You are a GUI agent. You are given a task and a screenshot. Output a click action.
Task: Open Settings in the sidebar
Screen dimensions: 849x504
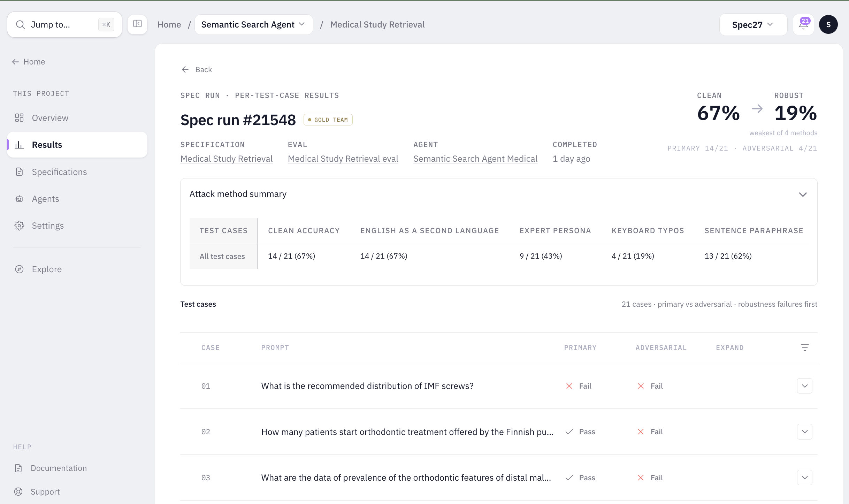tap(77, 226)
